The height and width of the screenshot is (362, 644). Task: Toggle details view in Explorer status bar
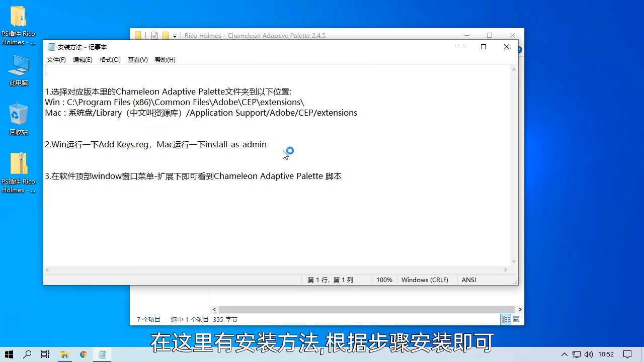(505, 319)
